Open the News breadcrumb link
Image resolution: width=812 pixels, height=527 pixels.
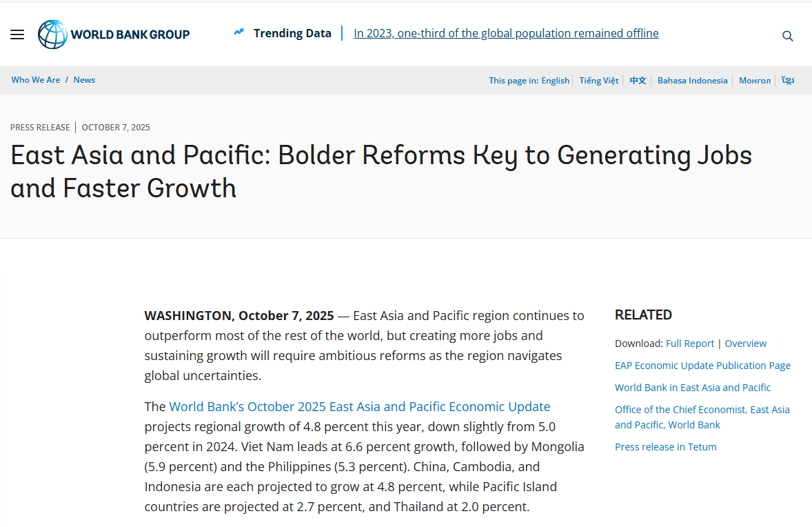pyautogui.click(x=84, y=80)
